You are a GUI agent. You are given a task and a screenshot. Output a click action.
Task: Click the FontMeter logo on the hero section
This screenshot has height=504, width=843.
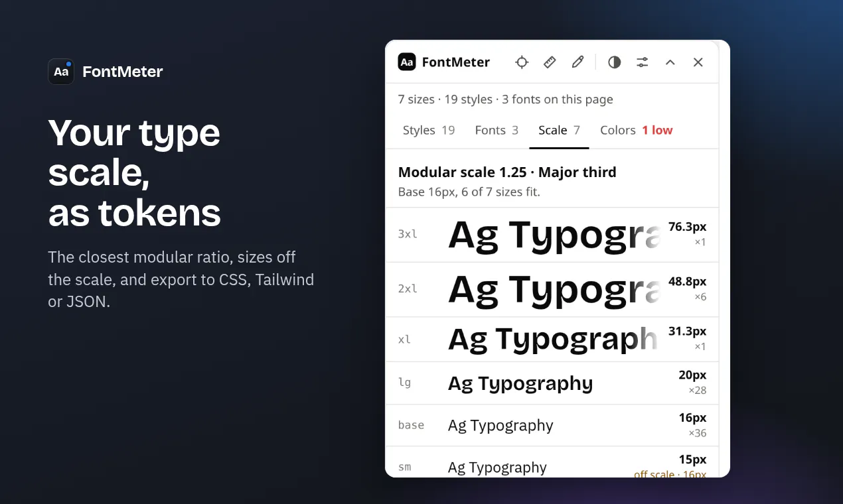pos(61,72)
